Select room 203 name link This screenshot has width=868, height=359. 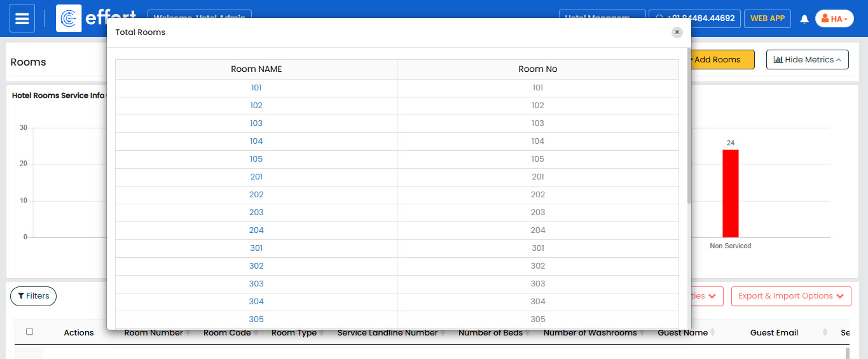(256, 213)
